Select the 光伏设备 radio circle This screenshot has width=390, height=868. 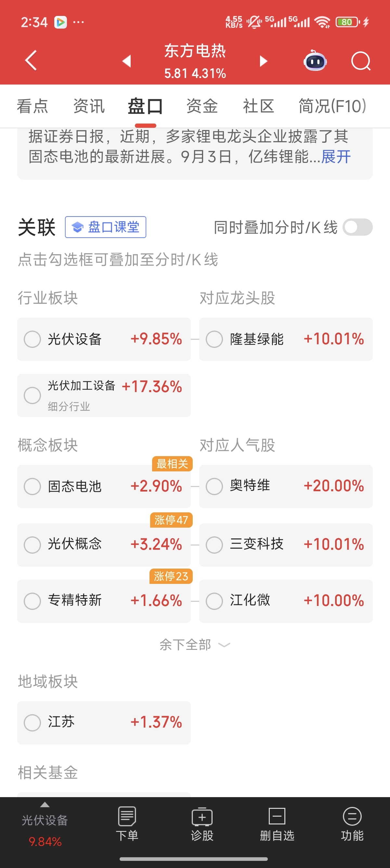(x=32, y=339)
